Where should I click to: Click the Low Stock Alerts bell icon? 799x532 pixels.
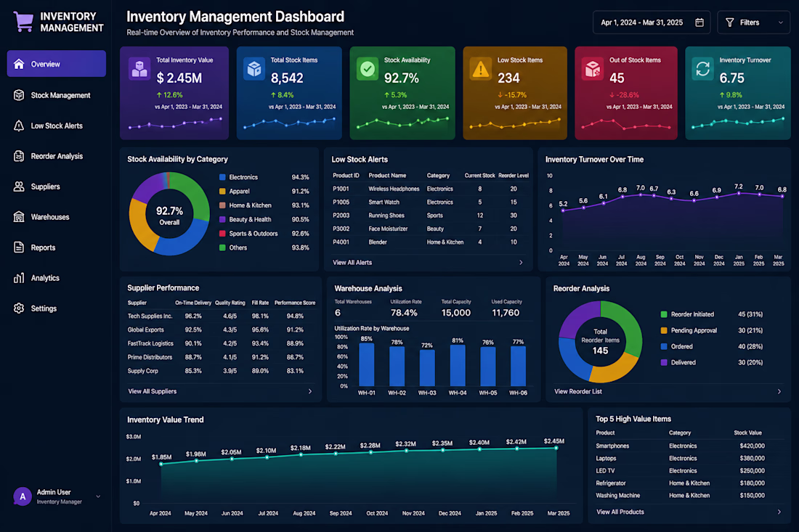click(x=19, y=126)
